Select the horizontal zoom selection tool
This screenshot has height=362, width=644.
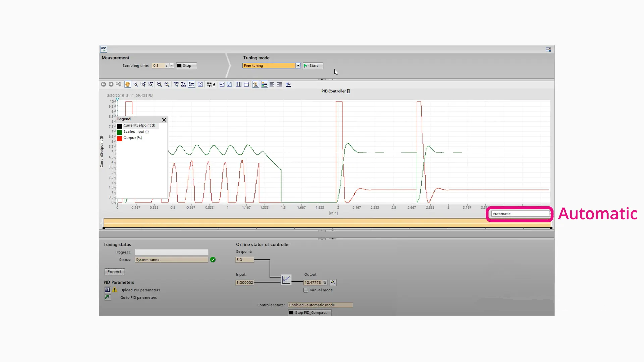coord(150,84)
